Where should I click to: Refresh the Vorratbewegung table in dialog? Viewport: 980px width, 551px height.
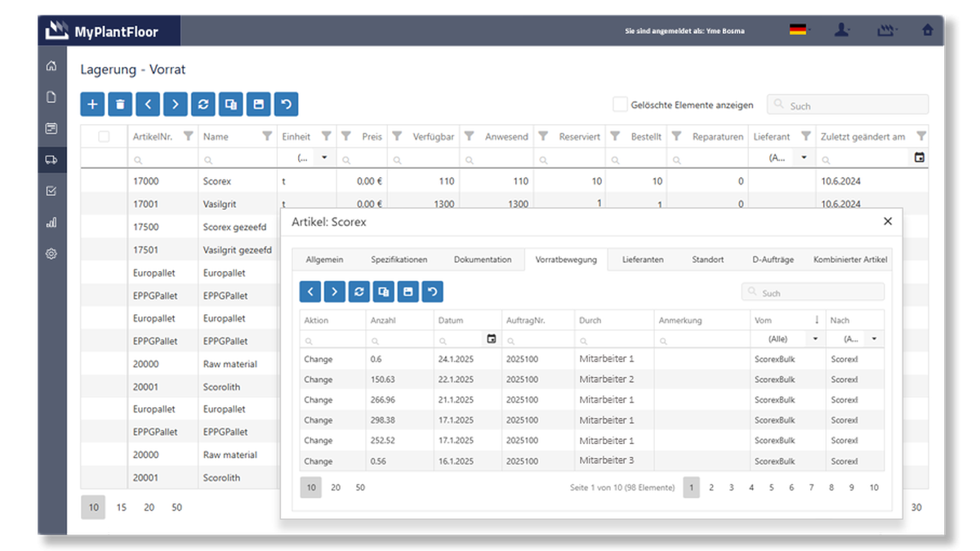pyautogui.click(x=359, y=291)
